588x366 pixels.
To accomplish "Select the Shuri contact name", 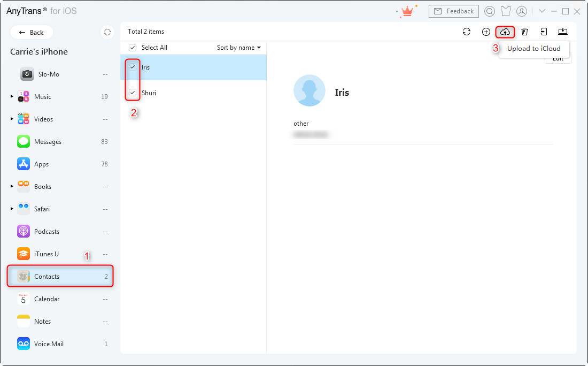I will 149,93.
